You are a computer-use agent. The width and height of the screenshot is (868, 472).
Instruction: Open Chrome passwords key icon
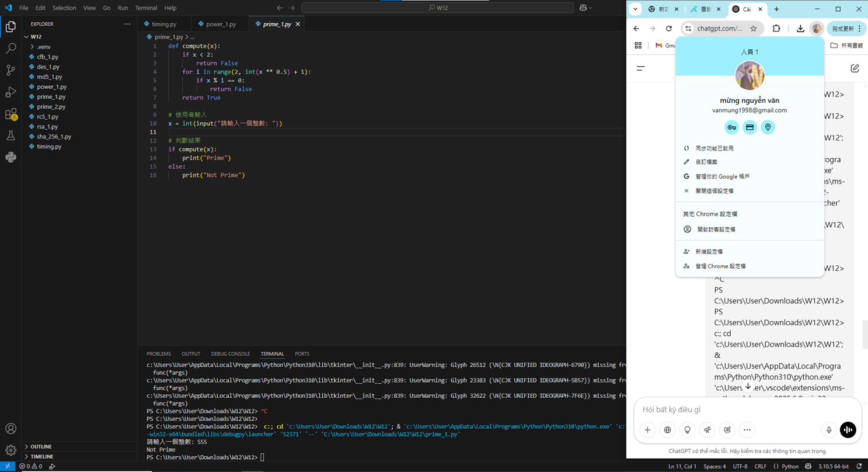point(731,127)
